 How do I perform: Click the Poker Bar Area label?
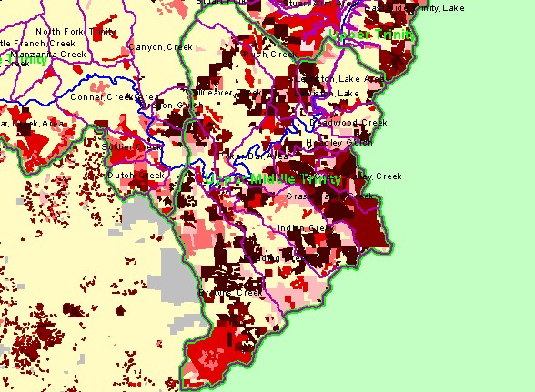click(253, 156)
